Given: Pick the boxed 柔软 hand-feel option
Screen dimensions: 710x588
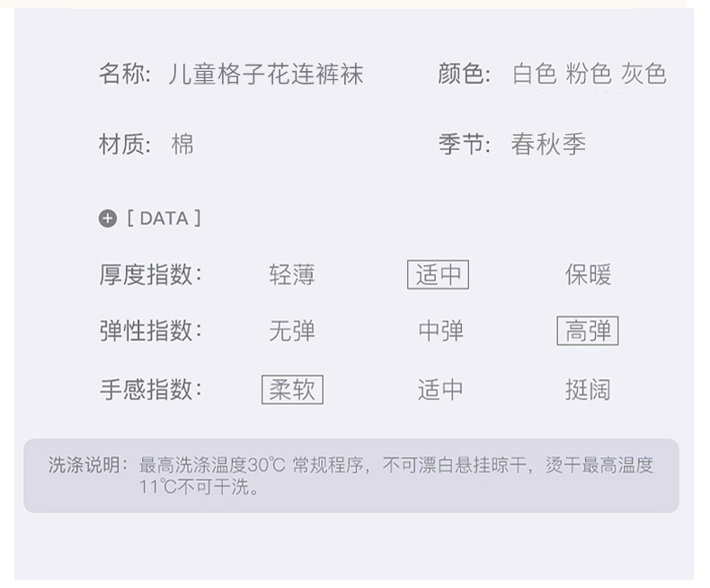Looking at the screenshot, I should (292, 389).
